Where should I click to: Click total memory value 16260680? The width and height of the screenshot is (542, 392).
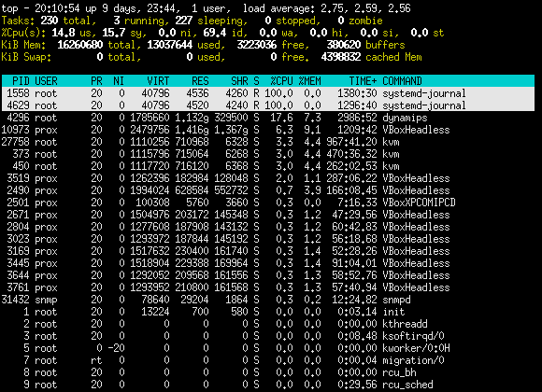point(79,45)
